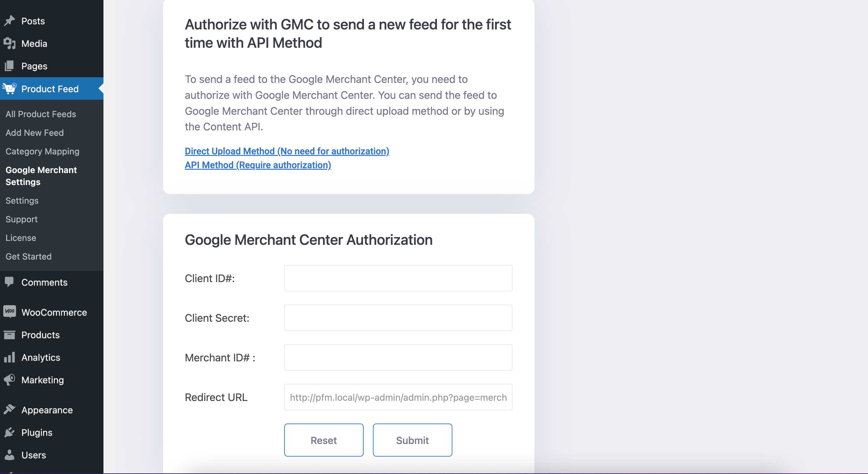Follow the Direct Upload Method link
Screen dimensions: 868x474
[x=287, y=151]
